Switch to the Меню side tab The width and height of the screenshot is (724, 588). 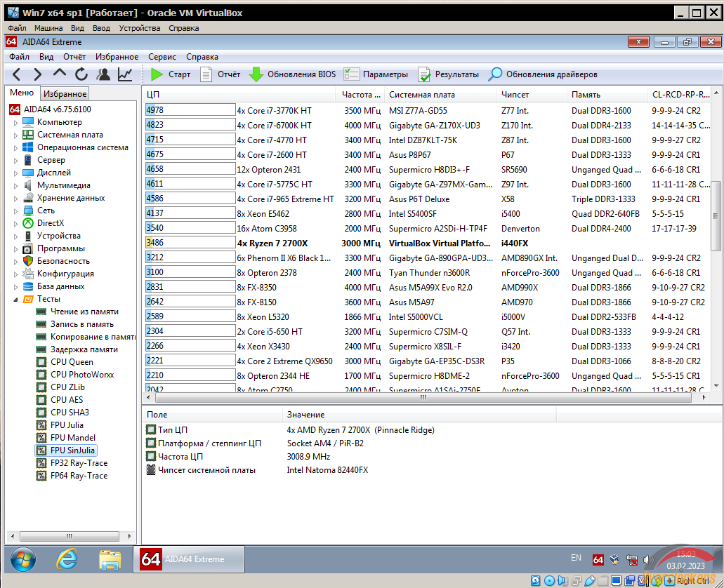pos(22,93)
